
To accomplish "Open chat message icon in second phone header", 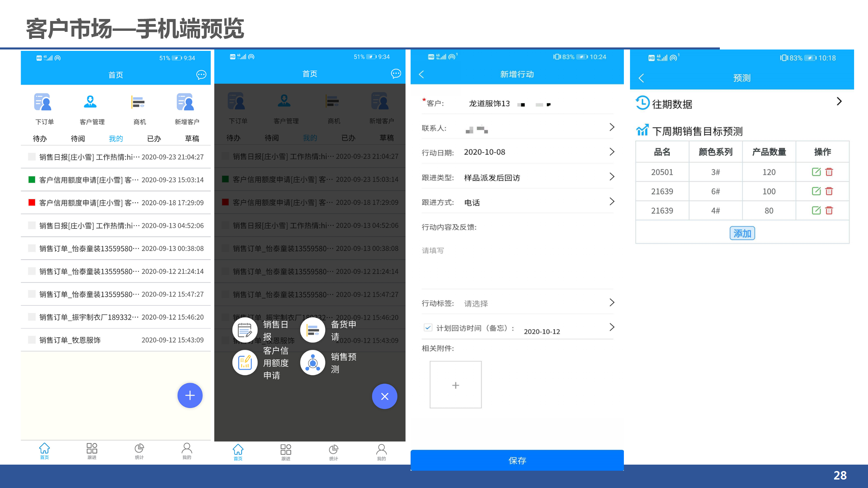I will coord(396,74).
